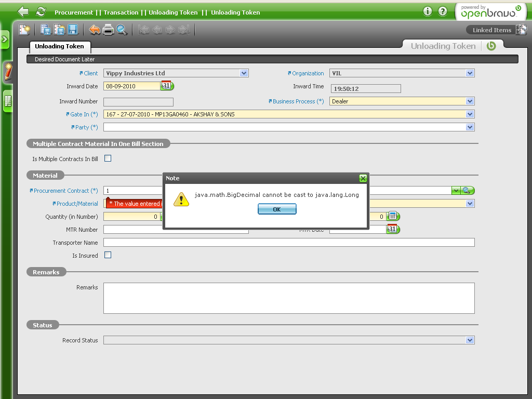Click the blue floppy disk save icon
Image resolution: width=532 pixels, height=399 pixels.
(73, 30)
